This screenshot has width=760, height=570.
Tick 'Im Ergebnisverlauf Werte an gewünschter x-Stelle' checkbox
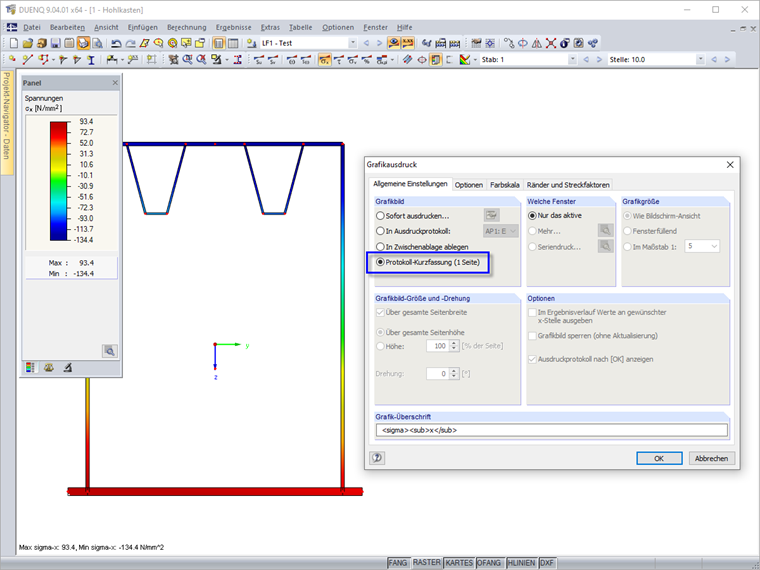tap(532, 313)
